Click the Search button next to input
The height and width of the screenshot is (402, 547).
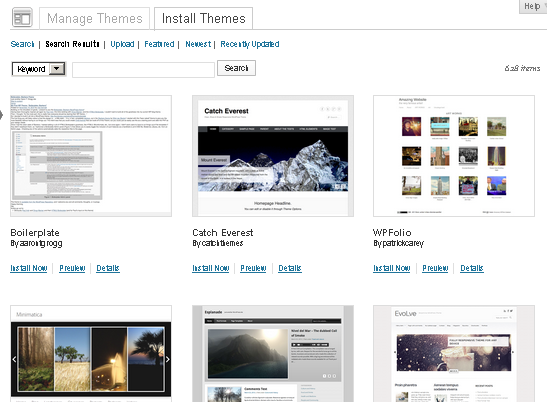pos(236,68)
